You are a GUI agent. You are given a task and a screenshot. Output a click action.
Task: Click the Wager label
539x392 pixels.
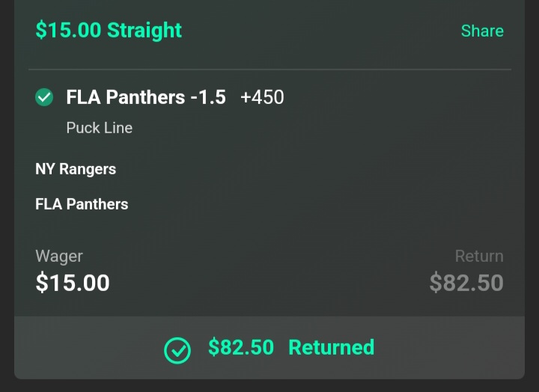[x=59, y=257]
